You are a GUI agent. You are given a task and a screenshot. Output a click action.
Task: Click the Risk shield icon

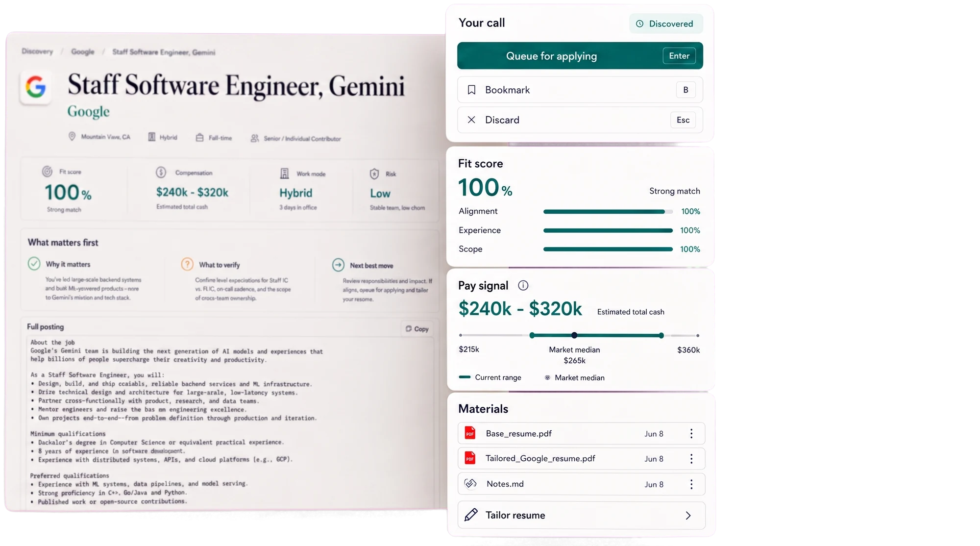374,174
